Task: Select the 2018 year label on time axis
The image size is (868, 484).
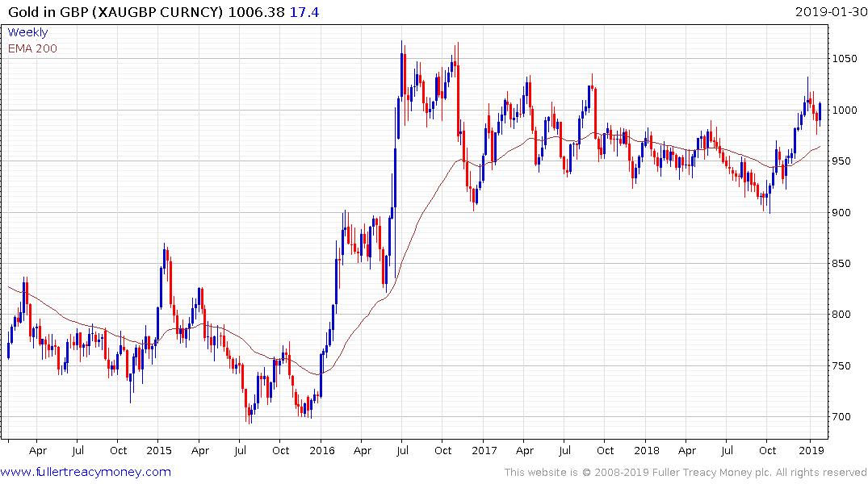Action: tap(647, 450)
